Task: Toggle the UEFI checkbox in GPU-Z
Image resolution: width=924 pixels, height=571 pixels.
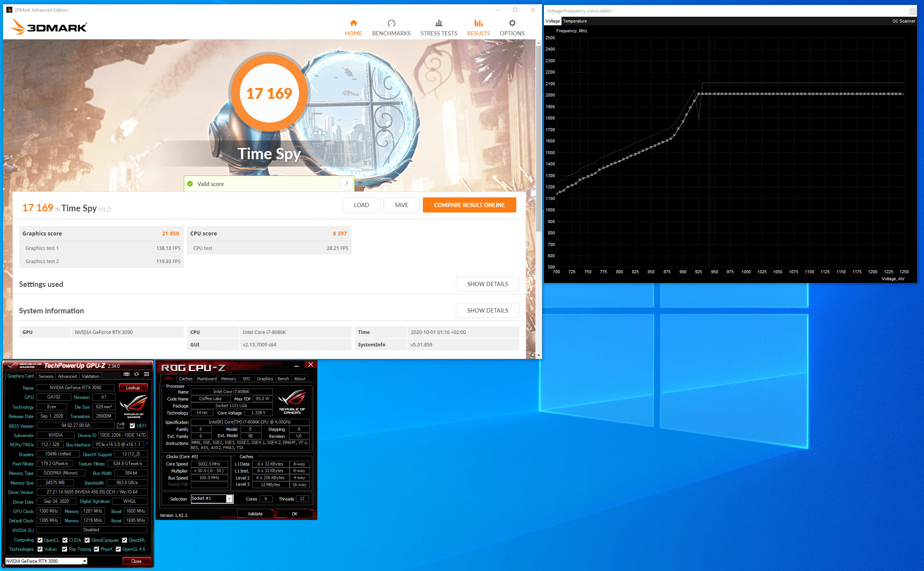Action: pos(132,426)
